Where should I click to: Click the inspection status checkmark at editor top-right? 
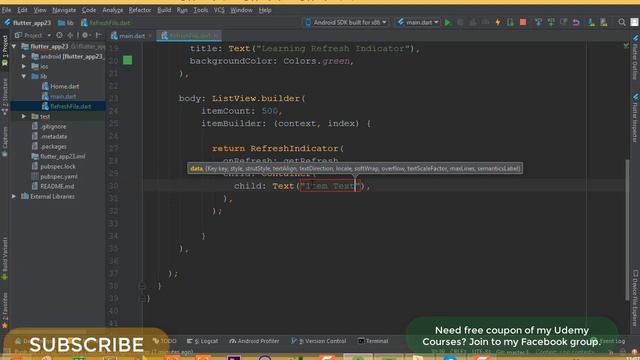point(626,46)
